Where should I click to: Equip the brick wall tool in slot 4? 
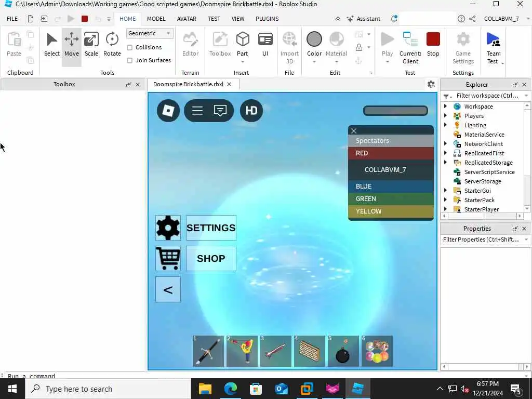pos(310,351)
